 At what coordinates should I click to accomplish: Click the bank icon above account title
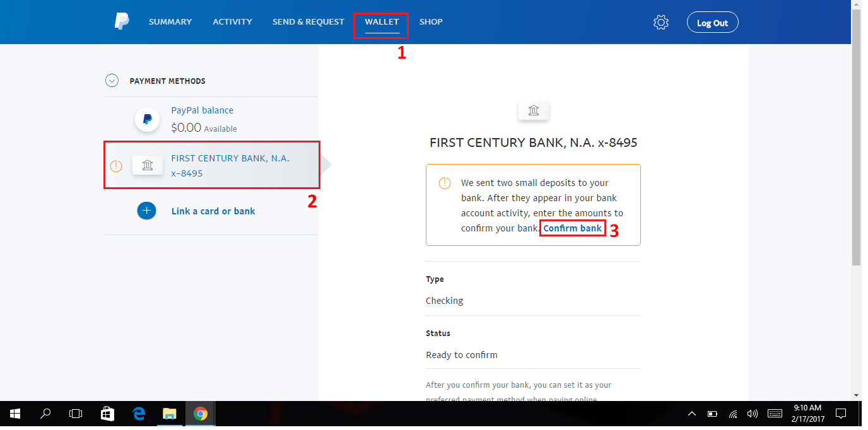pyautogui.click(x=534, y=110)
